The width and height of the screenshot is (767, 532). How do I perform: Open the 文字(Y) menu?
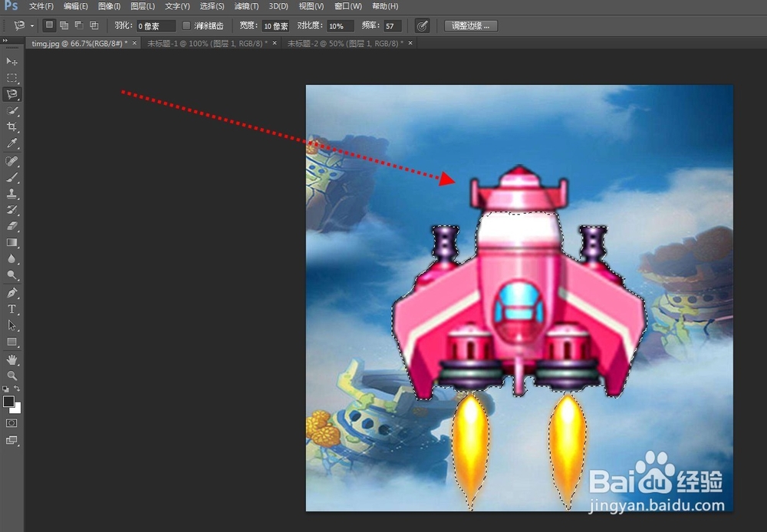tap(177, 6)
